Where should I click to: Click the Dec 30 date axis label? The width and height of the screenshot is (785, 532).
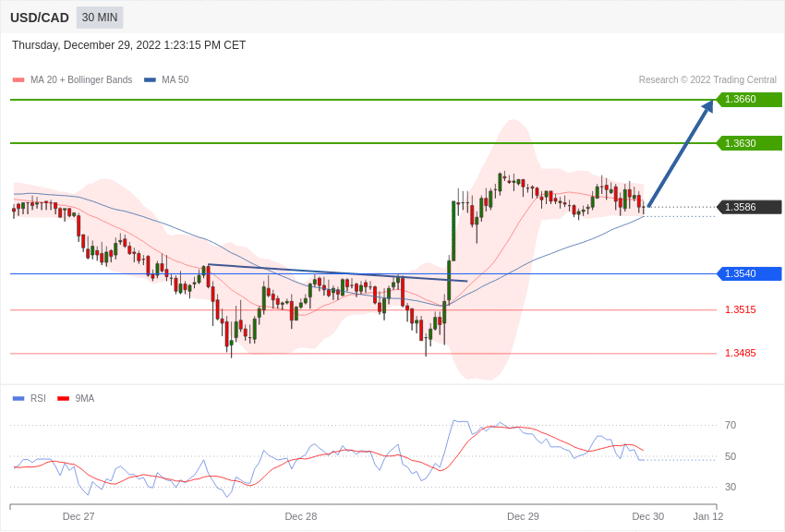tap(648, 516)
